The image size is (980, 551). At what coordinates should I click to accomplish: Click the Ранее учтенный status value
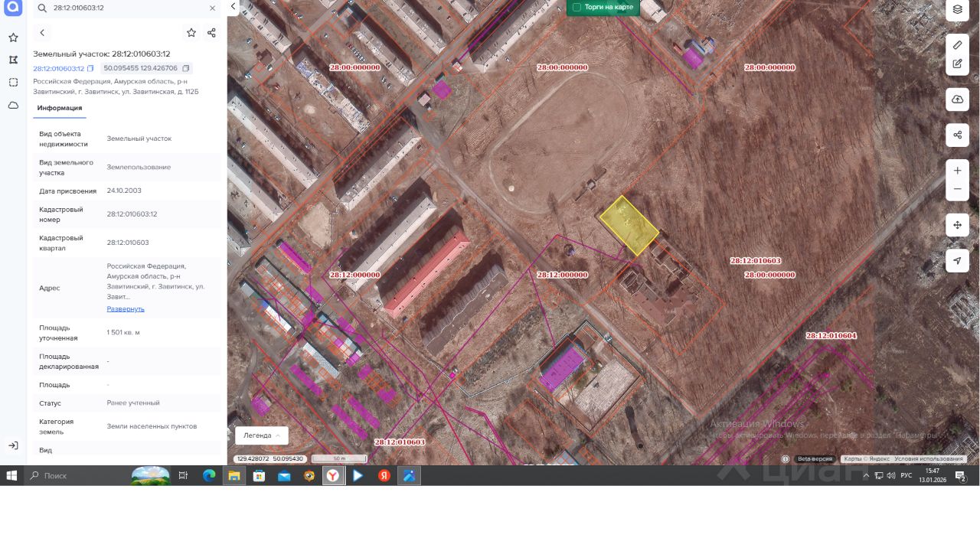point(133,403)
